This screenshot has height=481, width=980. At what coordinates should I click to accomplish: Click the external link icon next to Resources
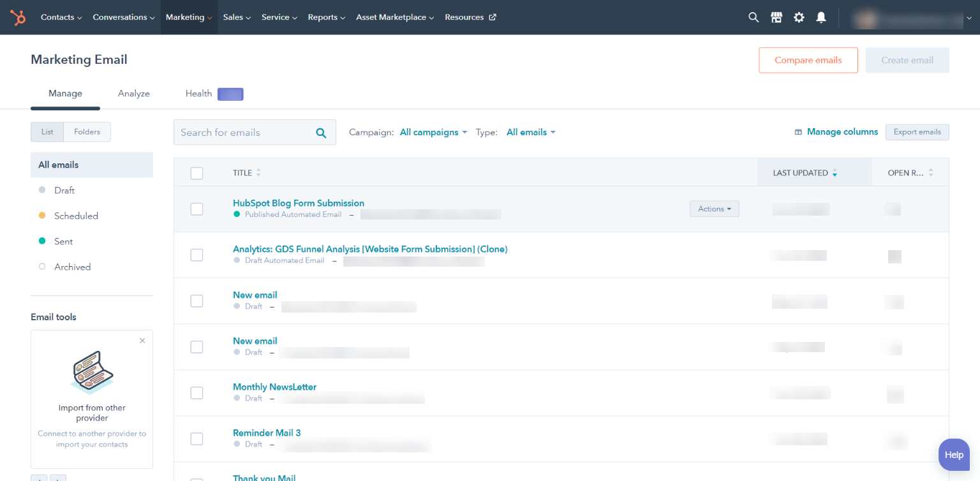491,17
